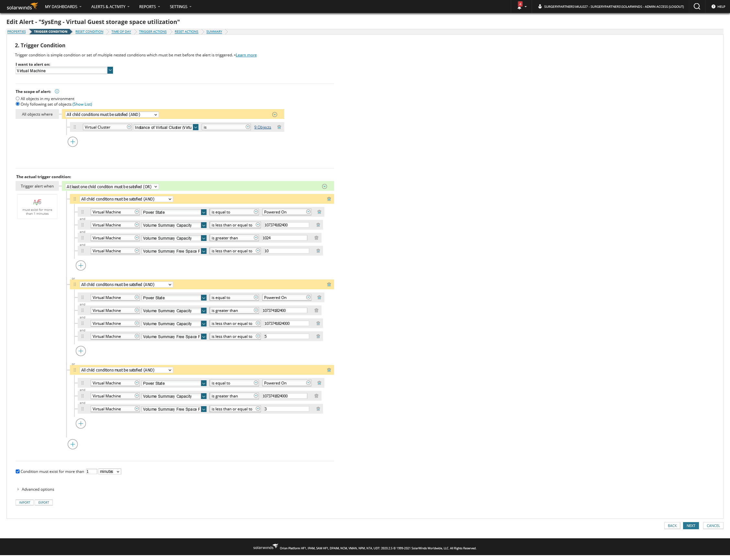Click the minutes value input field
The image size is (730, 560).
pyautogui.click(x=91, y=471)
